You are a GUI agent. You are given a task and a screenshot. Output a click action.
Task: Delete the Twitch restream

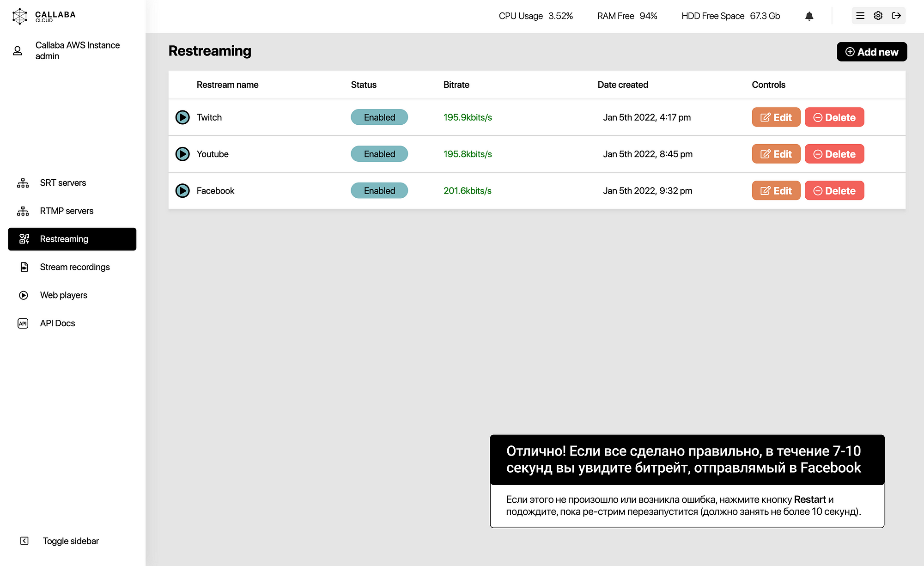click(834, 117)
